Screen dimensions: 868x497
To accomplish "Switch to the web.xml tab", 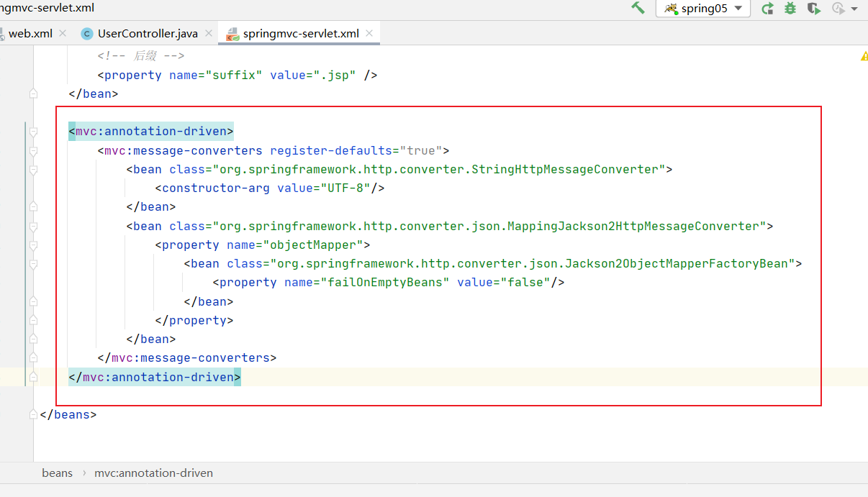I will coord(30,33).
